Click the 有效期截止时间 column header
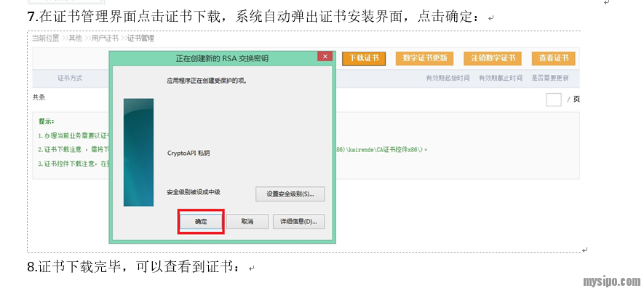 pos(500,78)
